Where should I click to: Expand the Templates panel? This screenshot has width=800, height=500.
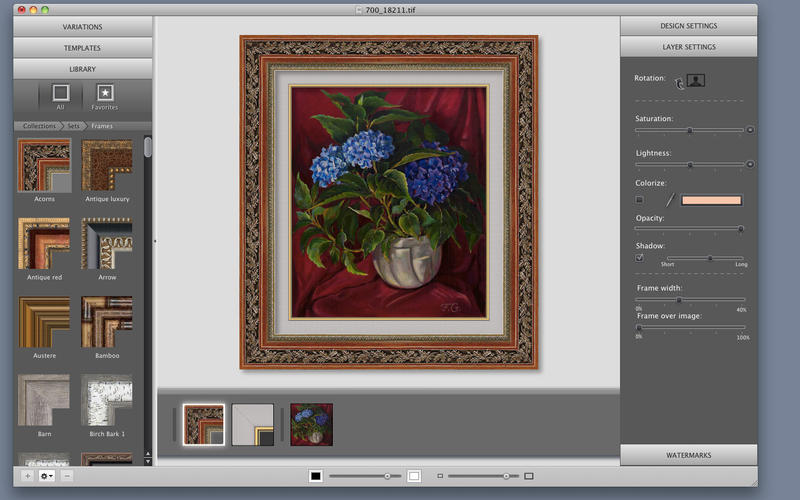(83, 48)
